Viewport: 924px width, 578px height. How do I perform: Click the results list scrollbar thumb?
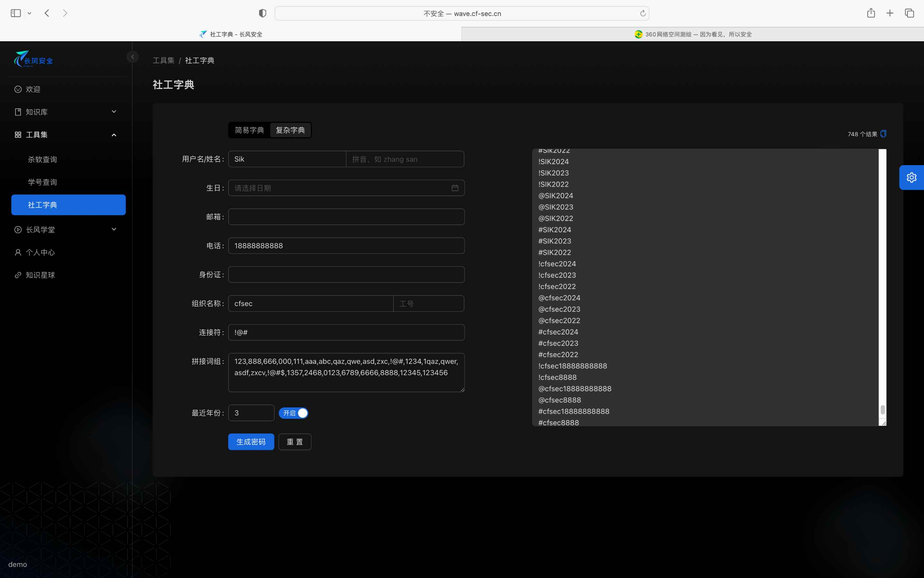pyautogui.click(x=882, y=409)
